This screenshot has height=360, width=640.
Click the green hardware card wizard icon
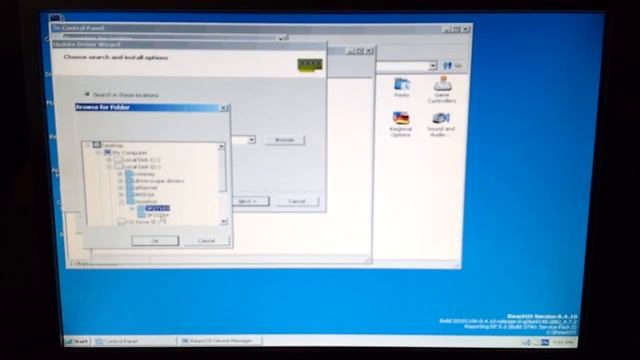tap(310, 65)
